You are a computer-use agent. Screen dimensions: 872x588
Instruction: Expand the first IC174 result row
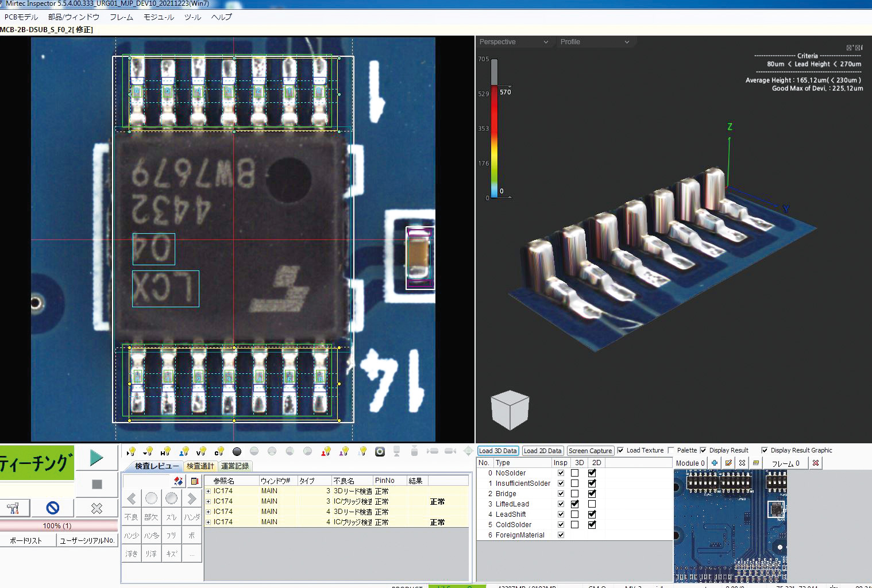coord(209,491)
